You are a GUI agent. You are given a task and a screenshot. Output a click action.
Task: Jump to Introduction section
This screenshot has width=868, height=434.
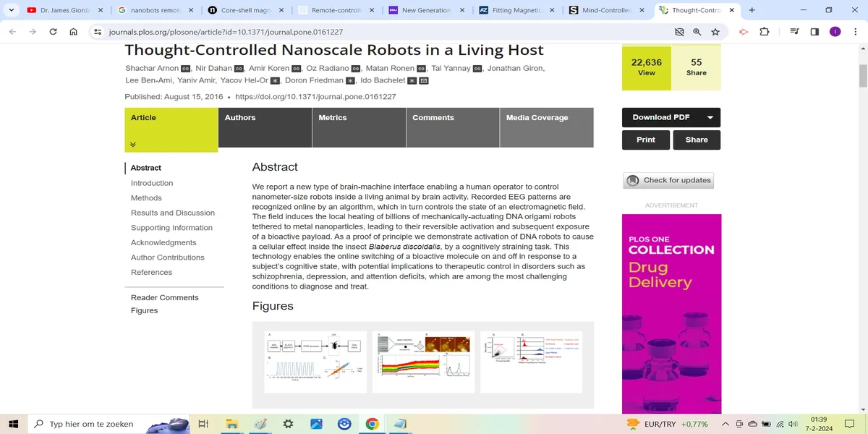(x=152, y=183)
